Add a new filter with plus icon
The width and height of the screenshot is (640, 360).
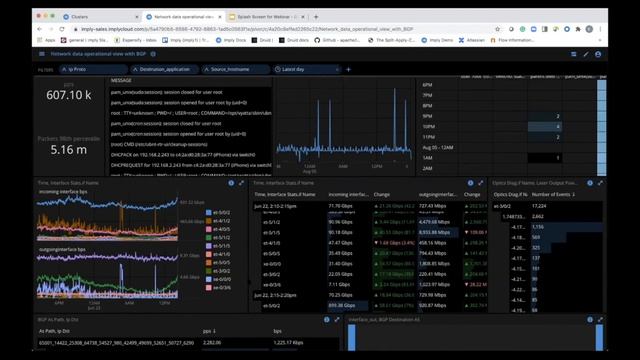coord(348,69)
